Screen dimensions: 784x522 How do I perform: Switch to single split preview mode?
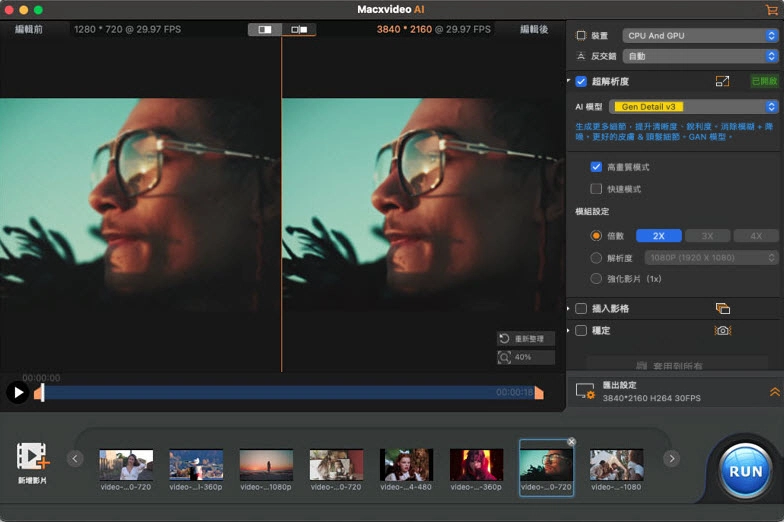(x=265, y=30)
